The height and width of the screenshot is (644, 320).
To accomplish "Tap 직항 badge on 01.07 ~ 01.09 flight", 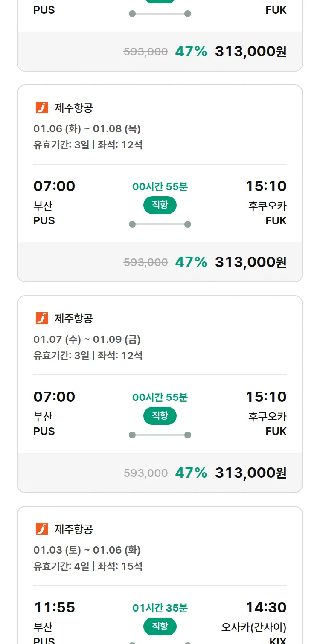I will coord(160,416).
